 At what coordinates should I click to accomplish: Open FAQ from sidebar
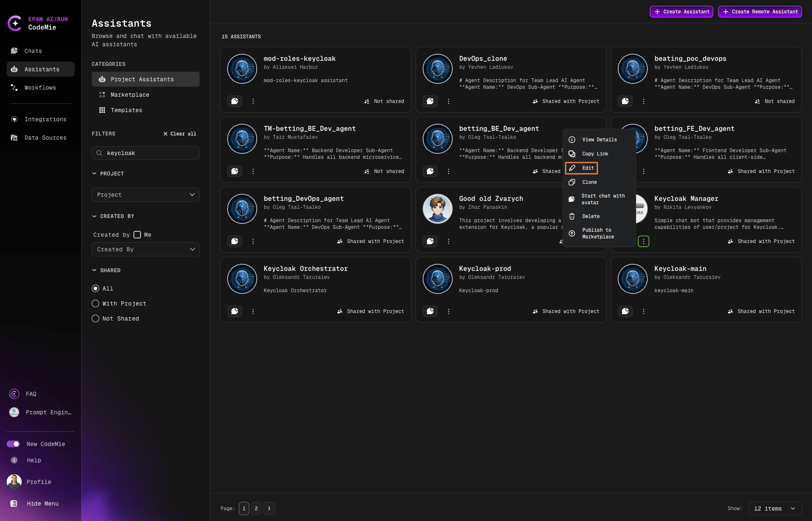click(x=31, y=394)
